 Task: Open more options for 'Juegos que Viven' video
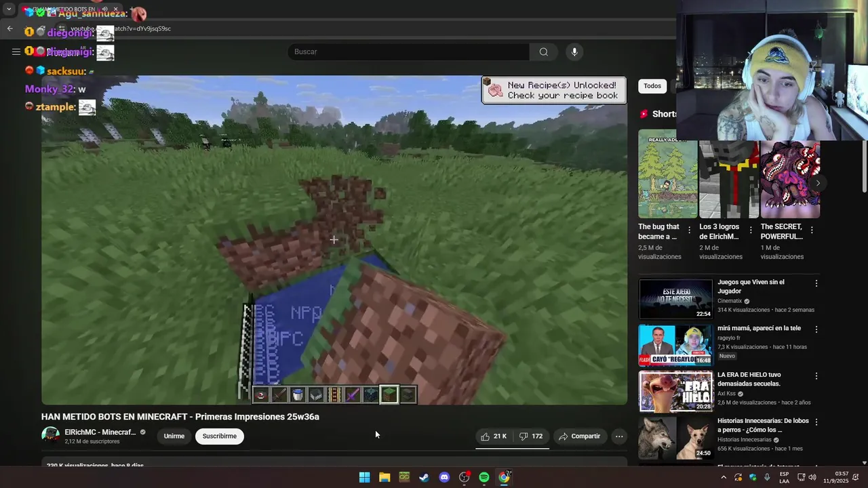click(x=816, y=283)
